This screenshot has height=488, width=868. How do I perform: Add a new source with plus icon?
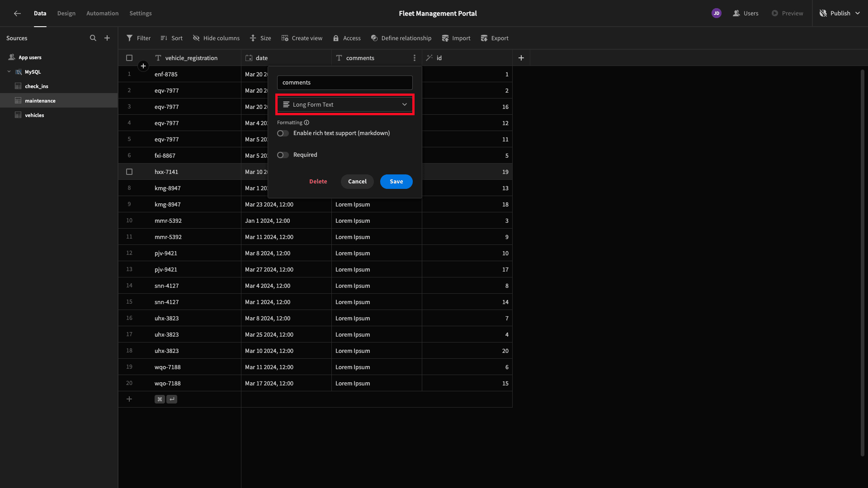pos(107,38)
